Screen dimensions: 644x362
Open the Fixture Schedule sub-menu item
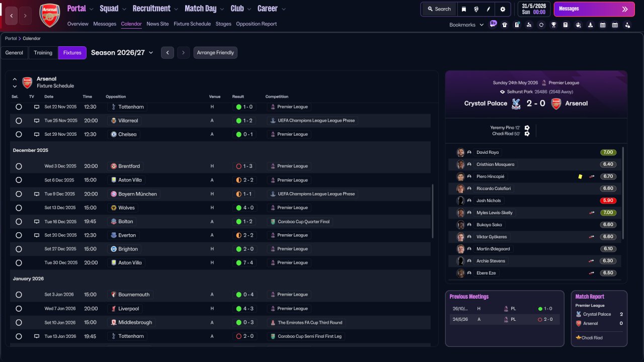192,24
